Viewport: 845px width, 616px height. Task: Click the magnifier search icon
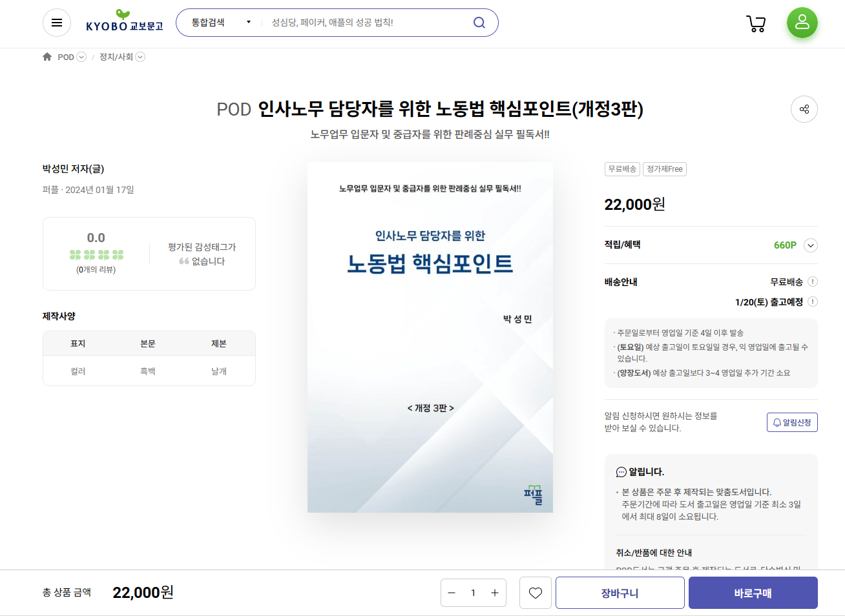pyautogui.click(x=479, y=23)
